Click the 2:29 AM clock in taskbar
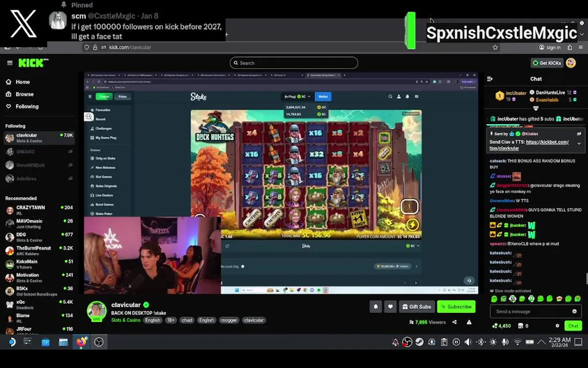 pyautogui.click(x=559, y=342)
